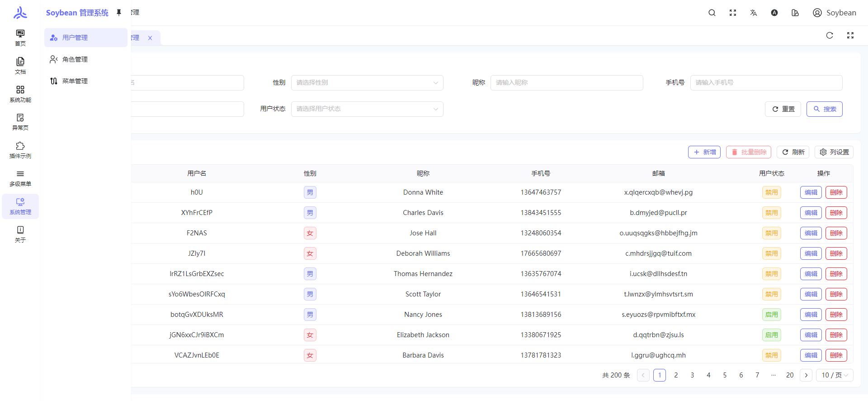Open 系统功能 in the left sidebar
The height and width of the screenshot is (401, 868).
click(20, 94)
